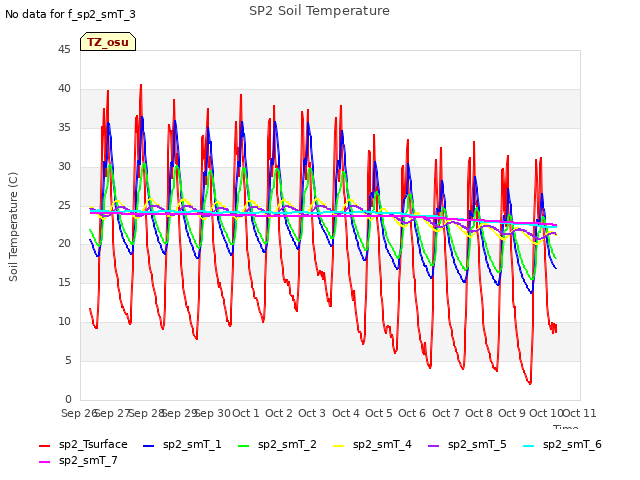Click the TZ_osu annotation label
Image resolution: width=640 pixels, height=480 pixels.
click(108, 42)
